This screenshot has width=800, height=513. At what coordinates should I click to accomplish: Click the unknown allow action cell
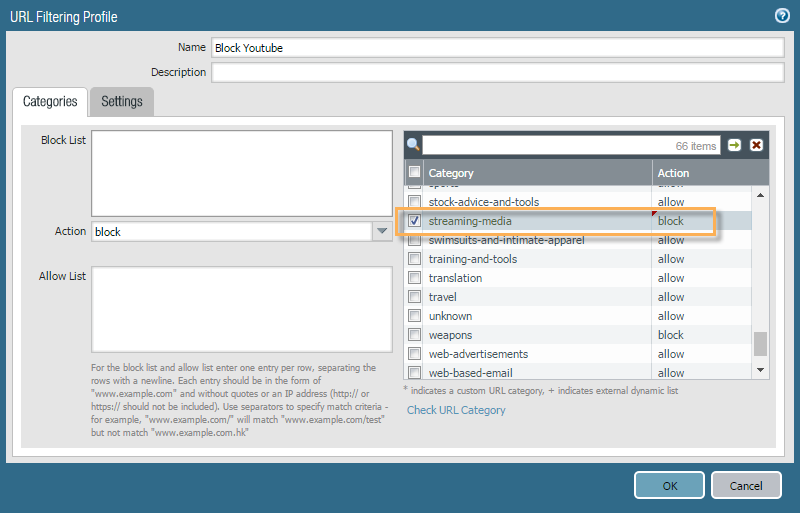point(702,316)
